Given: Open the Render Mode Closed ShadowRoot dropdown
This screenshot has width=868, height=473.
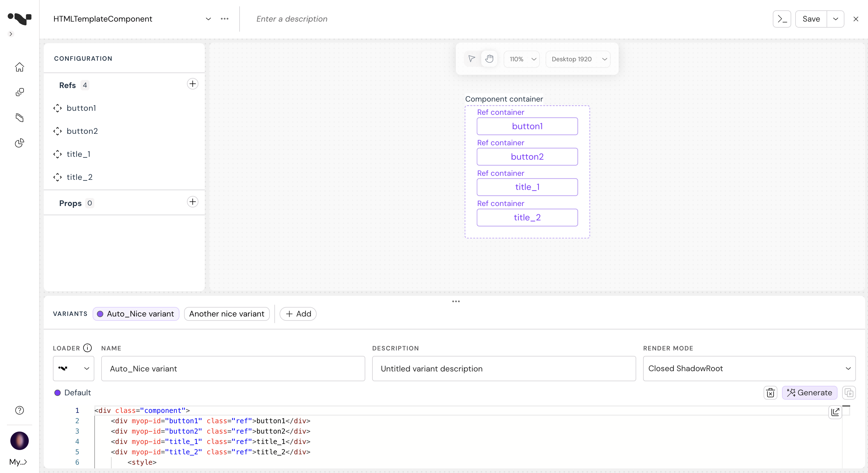Looking at the screenshot, I should tap(749, 369).
